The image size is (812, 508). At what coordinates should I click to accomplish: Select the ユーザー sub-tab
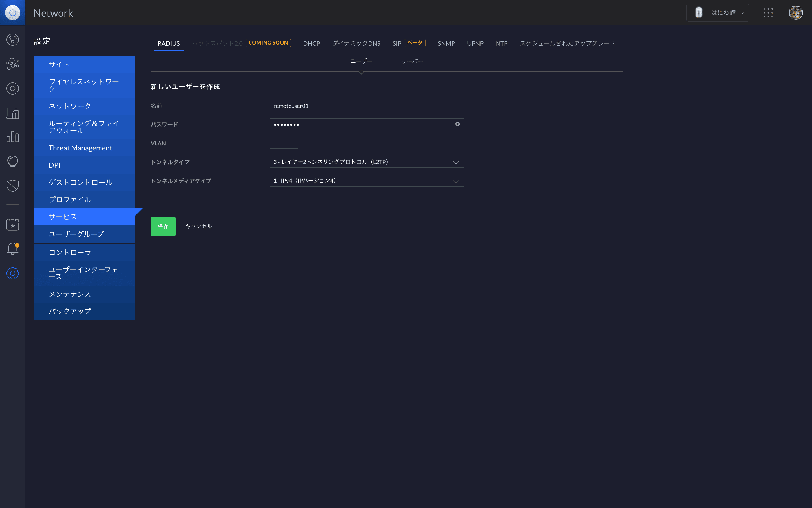click(x=361, y=61)
